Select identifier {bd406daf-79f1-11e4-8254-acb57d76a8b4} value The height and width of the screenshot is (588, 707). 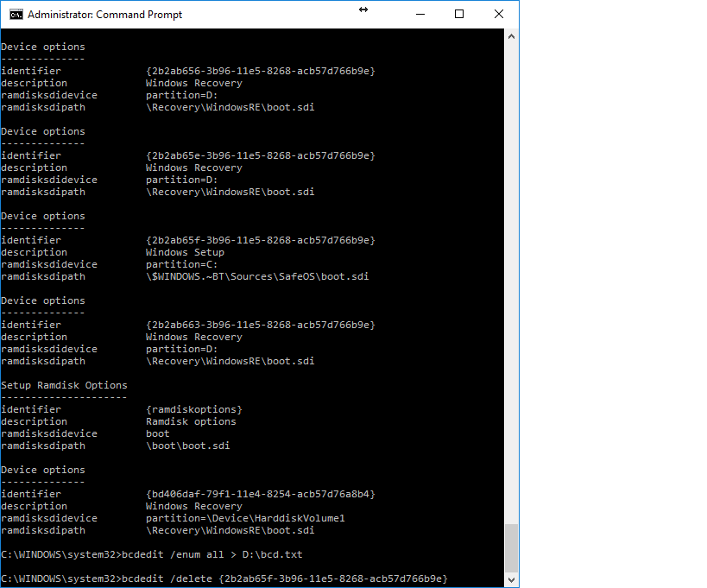260,494
